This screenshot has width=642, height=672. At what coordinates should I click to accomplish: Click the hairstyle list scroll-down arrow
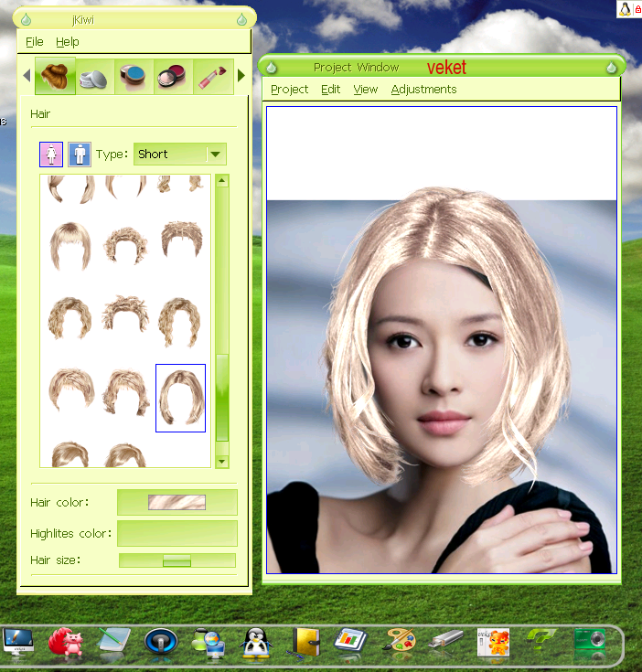point(221,462)
